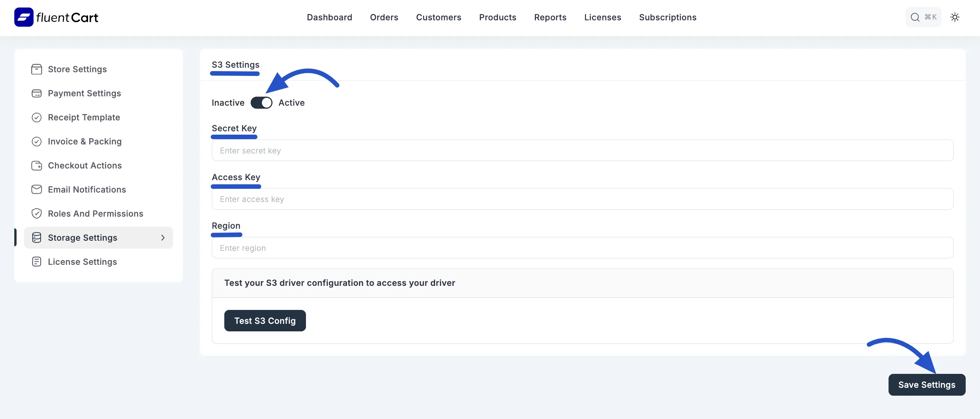
Task: Click the fluentCart logo
Action: point(56,17)
